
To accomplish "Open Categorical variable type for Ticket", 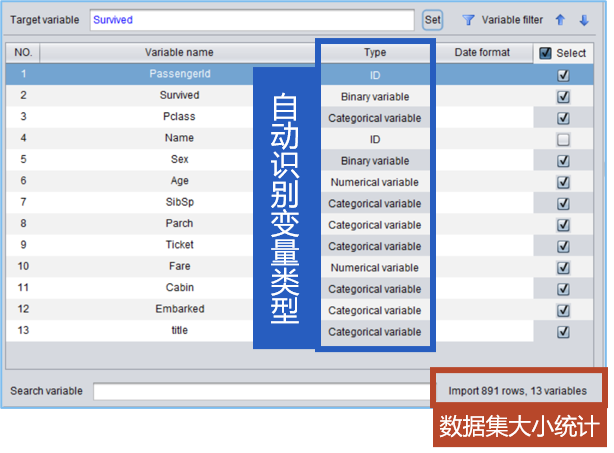I will tap(375, 246).
